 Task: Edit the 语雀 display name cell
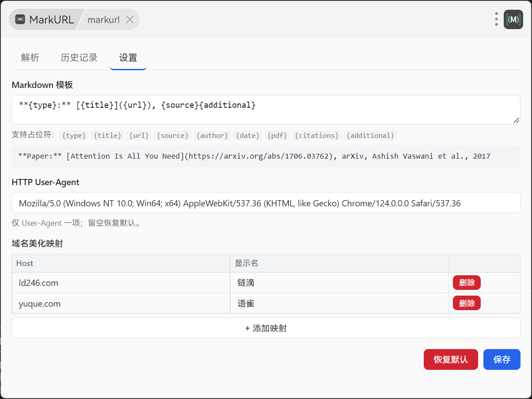point(339,304)
